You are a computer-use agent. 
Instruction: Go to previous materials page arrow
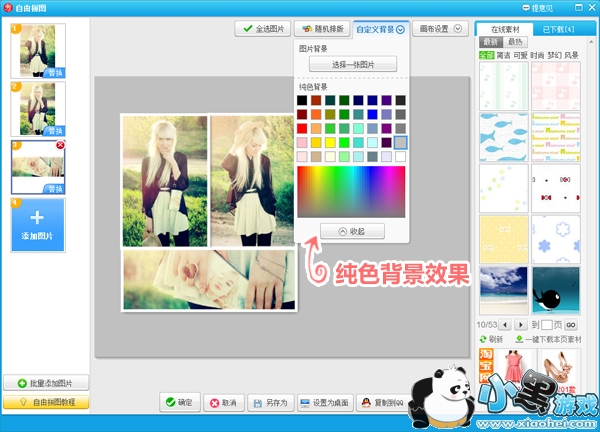[505, 325]
